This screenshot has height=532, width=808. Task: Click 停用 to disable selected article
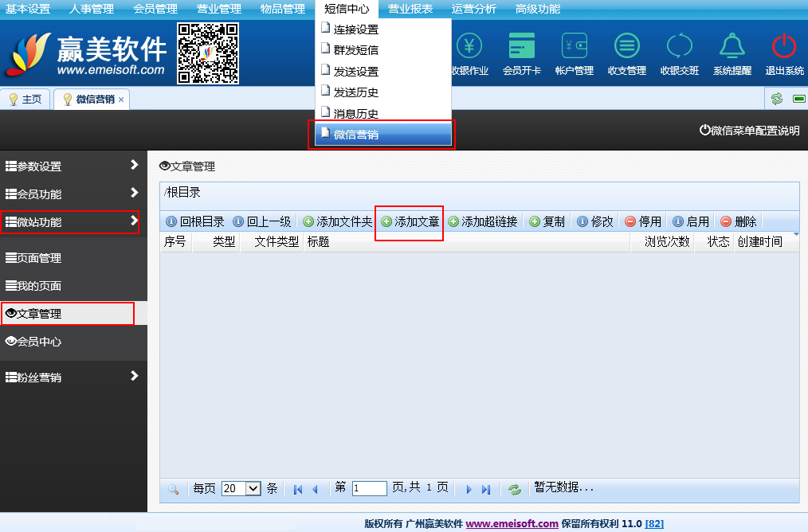tap(642, 221)
